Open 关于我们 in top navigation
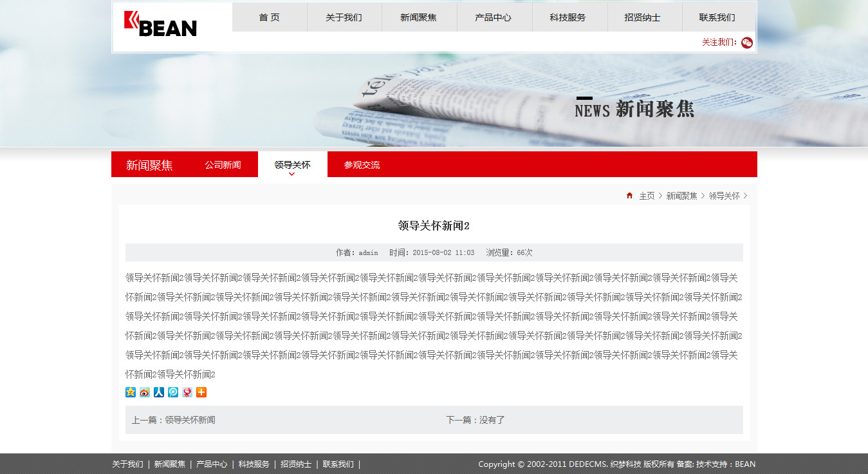This screenshot has width=868, height=474. click(x=344, y=17)
